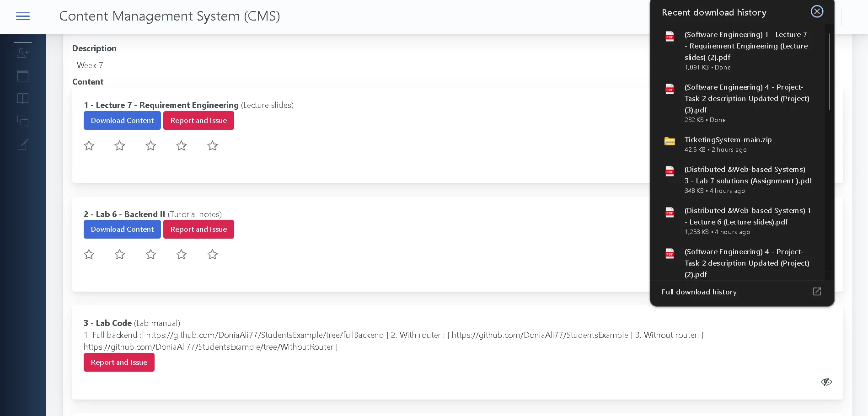Click Full download history link

[699, 292]
